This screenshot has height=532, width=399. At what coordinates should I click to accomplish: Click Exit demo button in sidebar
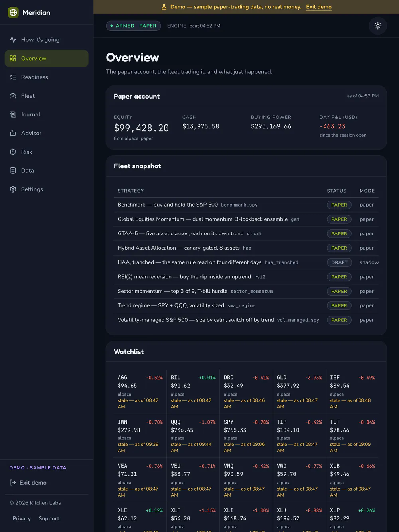(28, 483)
